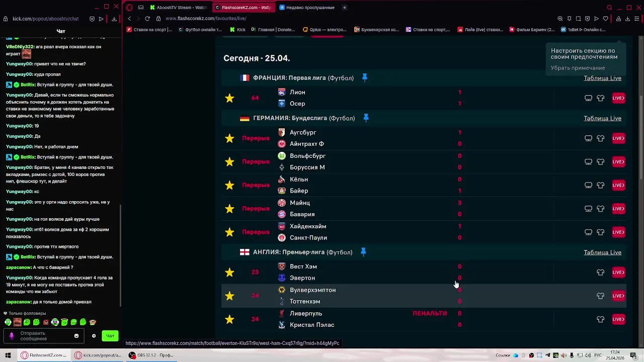Open Opera snapshot tool icon
644x362 pixels.
click(x=578, y=19)
